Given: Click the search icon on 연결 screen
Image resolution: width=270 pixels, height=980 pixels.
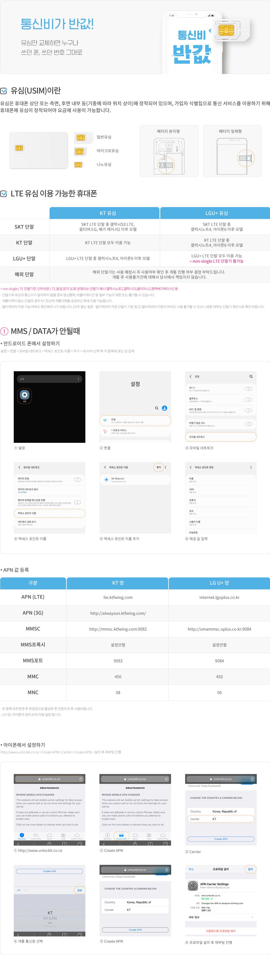Looking at the screenshot, I should 251,376.
